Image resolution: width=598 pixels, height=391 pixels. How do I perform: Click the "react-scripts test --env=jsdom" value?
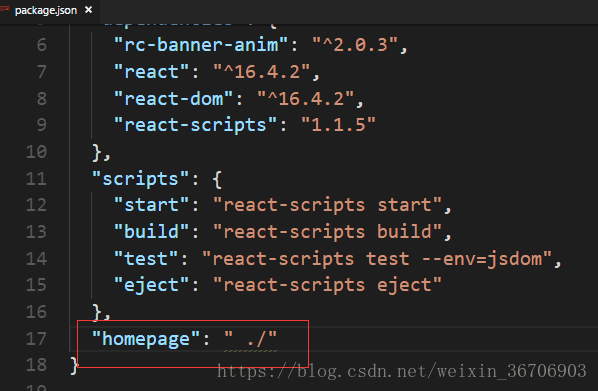(377, 259)
